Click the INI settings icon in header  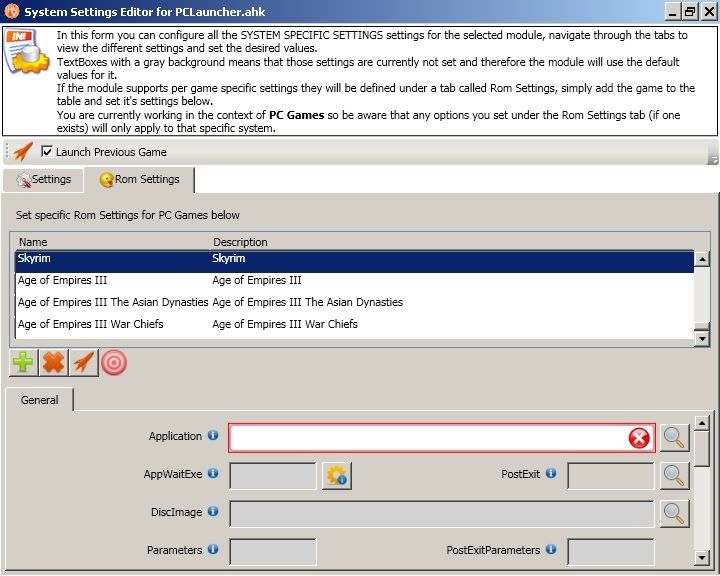26,51
